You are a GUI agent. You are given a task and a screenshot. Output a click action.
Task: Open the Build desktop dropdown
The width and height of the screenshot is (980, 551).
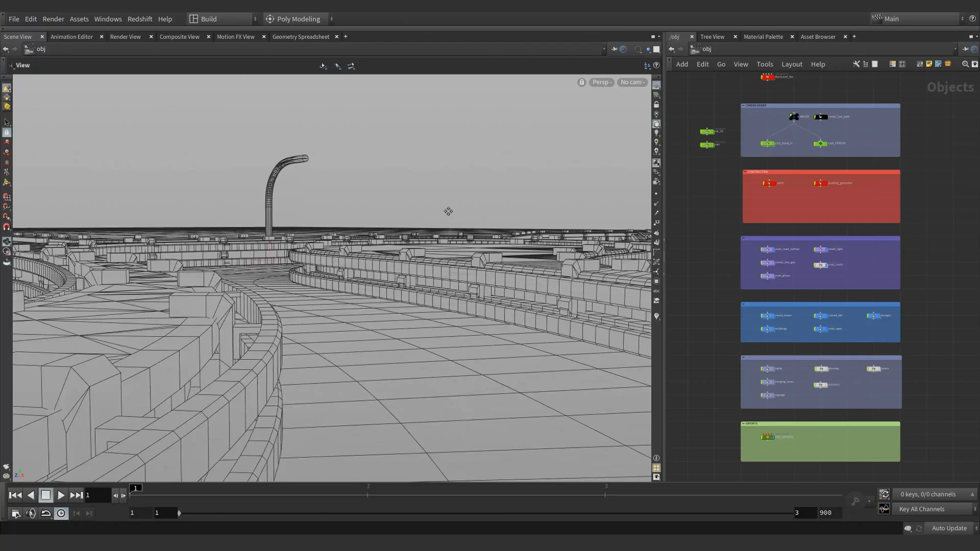[x=223, y=19]
